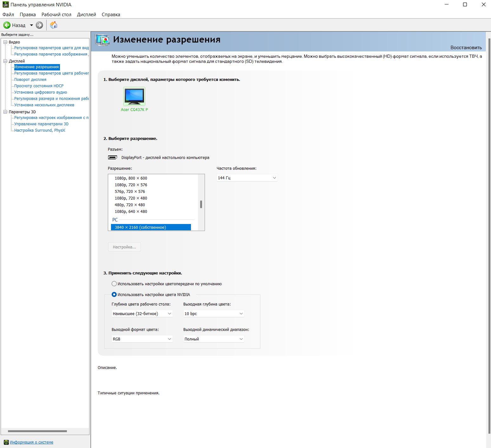Image resolution: width=491 pixels, height=448 pixels.
Task: Open 'Регулировка размера и положения' task
Action: 51,98
